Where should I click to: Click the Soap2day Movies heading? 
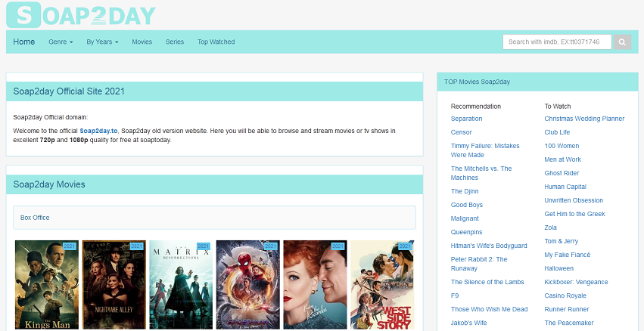point(49,184)
